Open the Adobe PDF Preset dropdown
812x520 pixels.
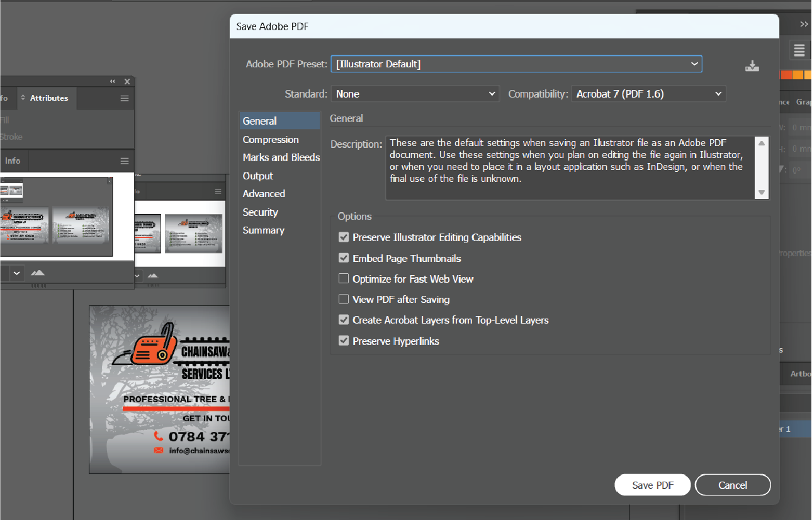click(516, 64)
